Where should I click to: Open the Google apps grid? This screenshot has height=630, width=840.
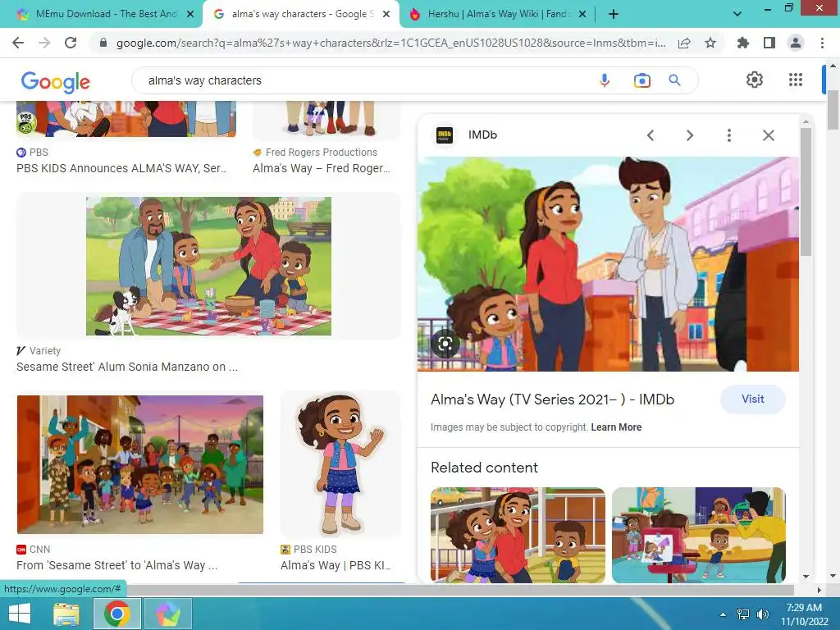point(796,80)
